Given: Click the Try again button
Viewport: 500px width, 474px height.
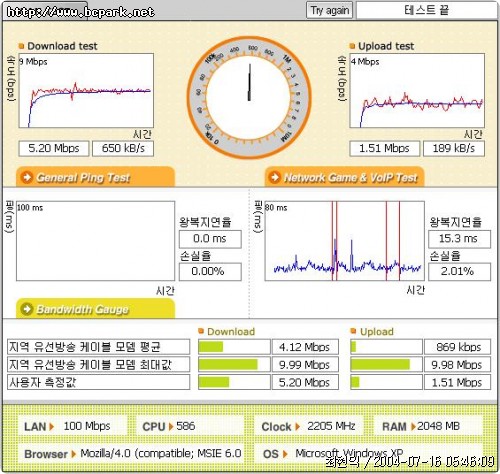Looking at the screenshot, I should (x=329, y=10).
